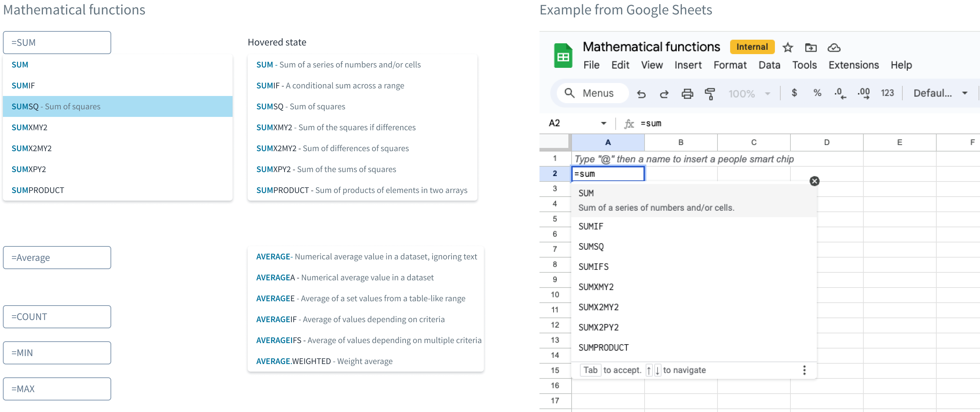Open the zoom 100% dropdown
This screenshot has width=980, height=412.
coord(749,93)
